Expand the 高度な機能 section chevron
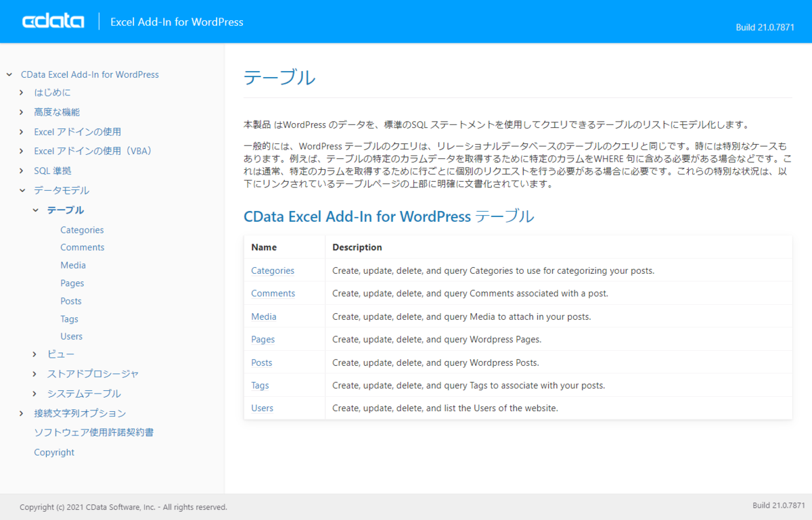This screenshot has width=812, height=520. point(22,112)
